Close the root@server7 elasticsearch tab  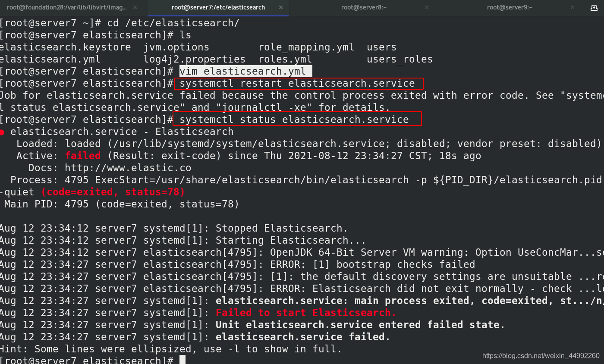tap(280, 7)
